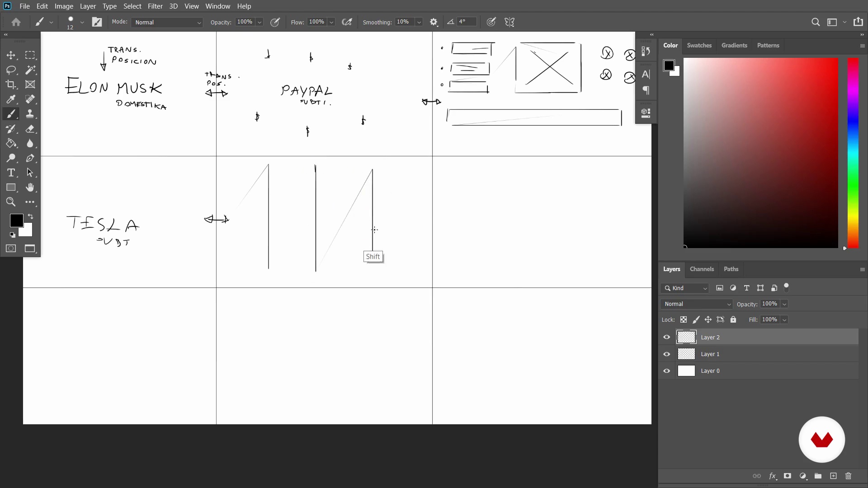868x488 pixels.
Task: Select the Move tool
Action: coord(11,55)
